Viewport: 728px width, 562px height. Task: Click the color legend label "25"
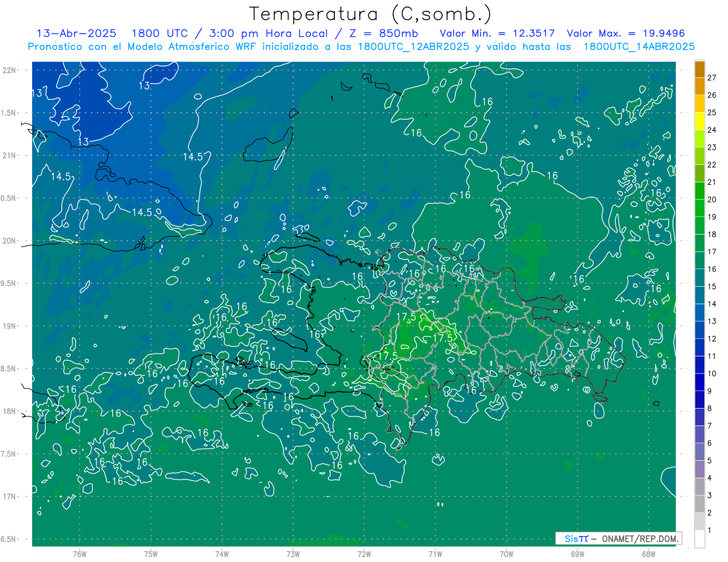click(712, 112)
